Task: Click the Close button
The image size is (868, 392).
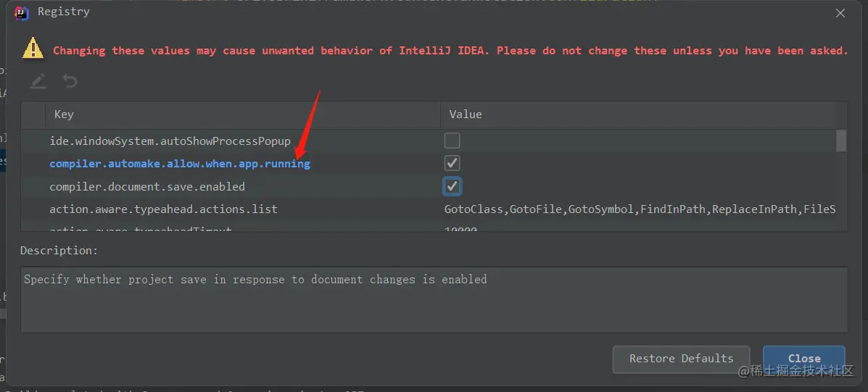Action: coord(803,359)
